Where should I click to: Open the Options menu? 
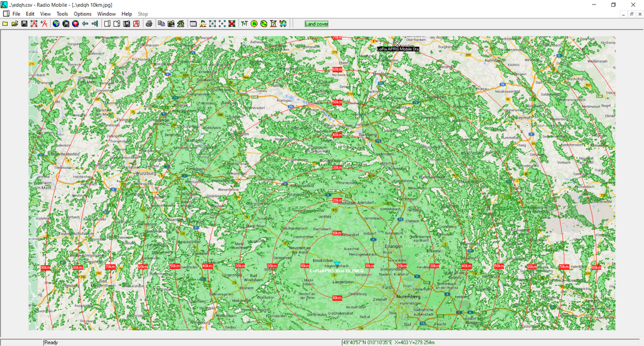click(x=82, y=14)
